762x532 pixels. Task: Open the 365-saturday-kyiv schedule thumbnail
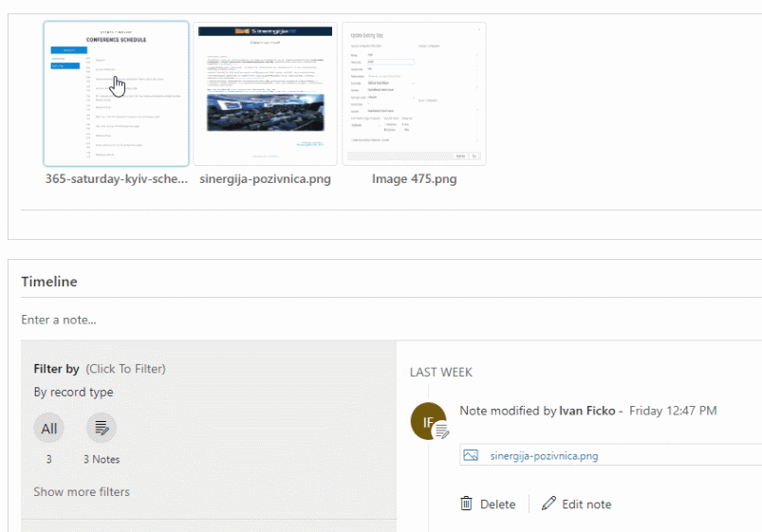[116, 94]
